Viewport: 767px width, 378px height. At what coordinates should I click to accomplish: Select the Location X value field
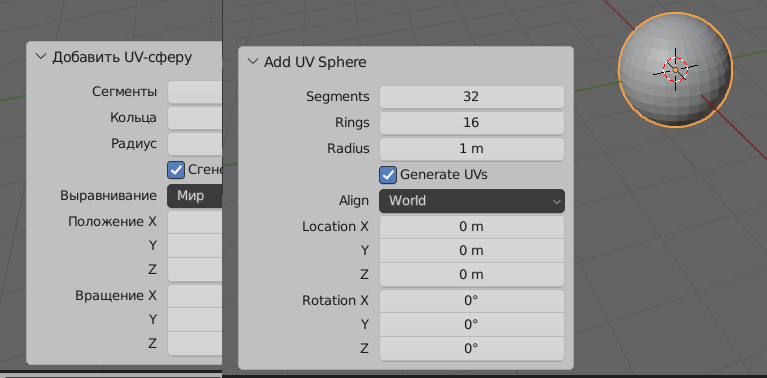tap(472, 227)
